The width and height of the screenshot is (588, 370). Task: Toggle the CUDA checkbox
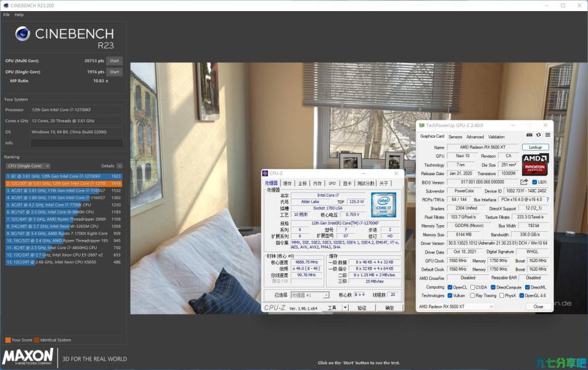(x=473, y=287)
